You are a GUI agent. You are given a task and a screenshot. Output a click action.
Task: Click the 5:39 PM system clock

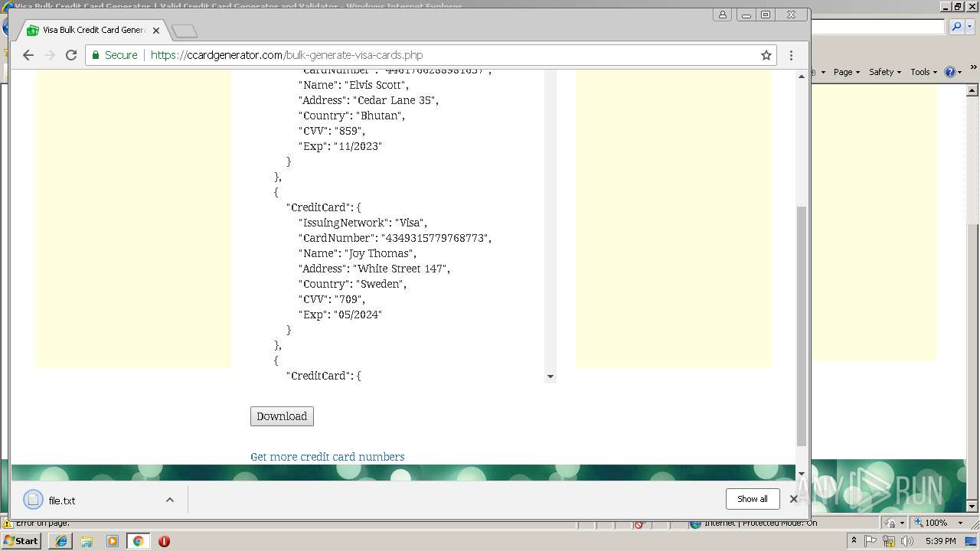click(x=940, y=541)
